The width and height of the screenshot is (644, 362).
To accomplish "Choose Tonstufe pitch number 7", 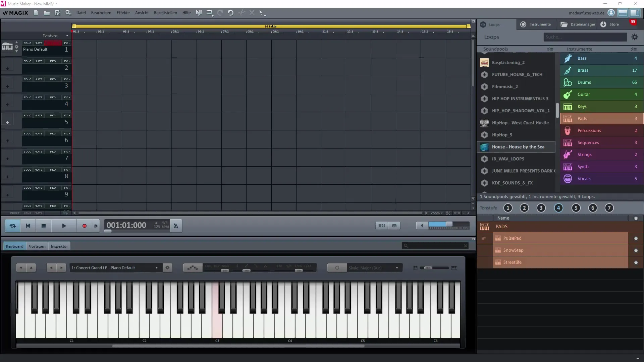I will (609, 208).
